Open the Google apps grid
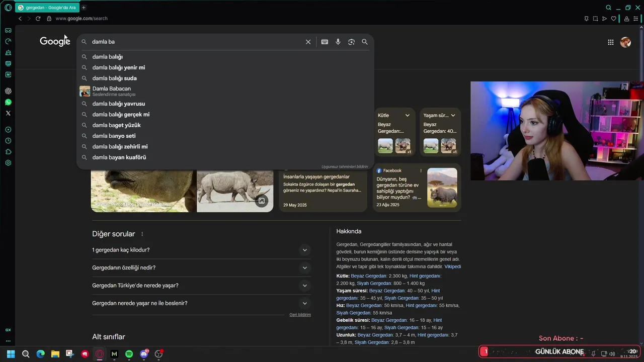 pos(610,42)
